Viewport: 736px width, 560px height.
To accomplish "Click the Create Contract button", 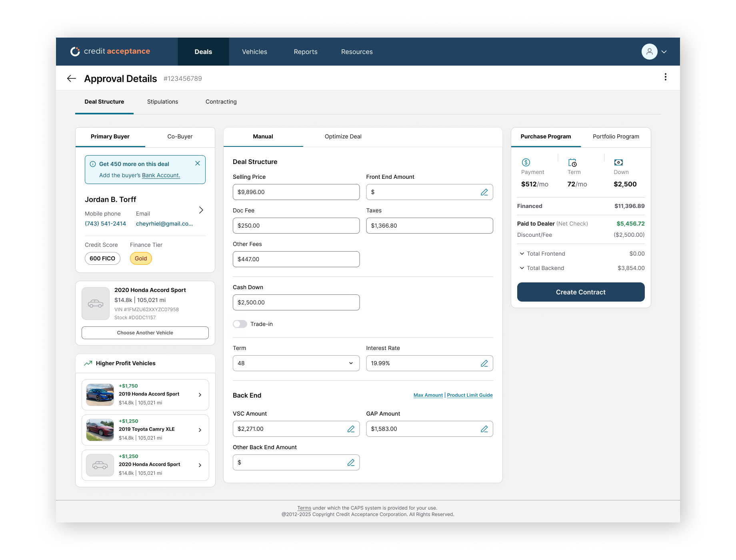I will click(581, 292).
